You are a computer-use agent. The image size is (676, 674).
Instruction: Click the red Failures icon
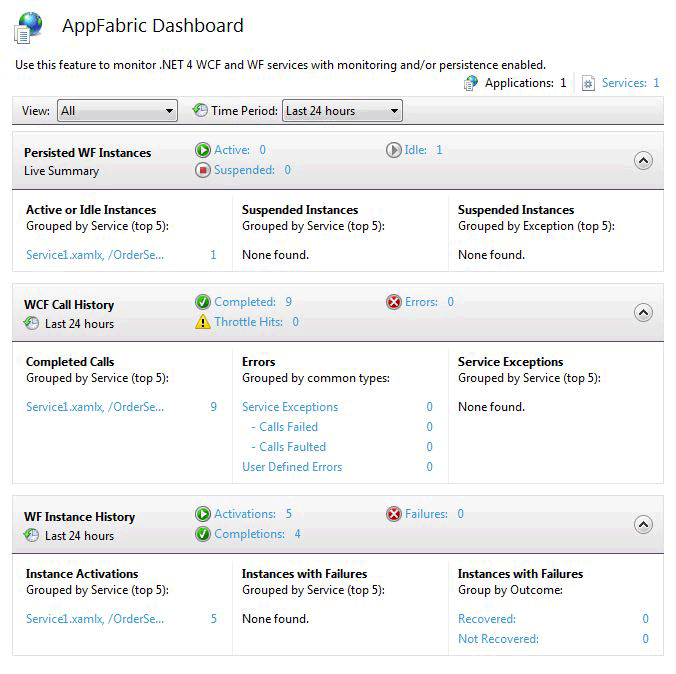click(394, 514)
